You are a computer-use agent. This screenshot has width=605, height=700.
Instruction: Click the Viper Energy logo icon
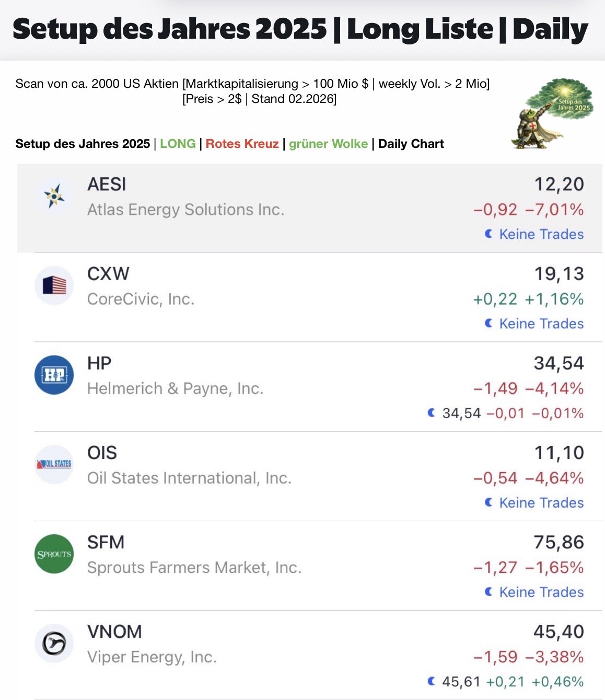(x=54, y=643)
